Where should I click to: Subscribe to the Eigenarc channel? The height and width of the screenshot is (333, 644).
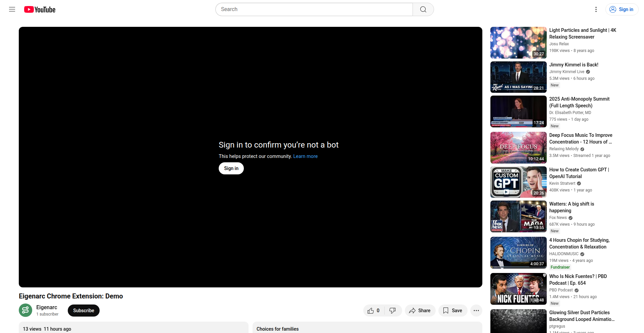point(84,311)
